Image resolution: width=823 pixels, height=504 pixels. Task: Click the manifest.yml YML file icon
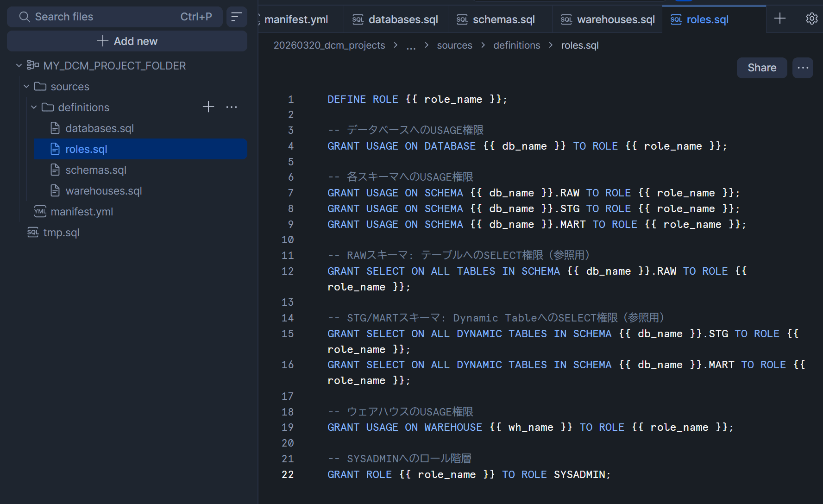(x=40, y=212)
